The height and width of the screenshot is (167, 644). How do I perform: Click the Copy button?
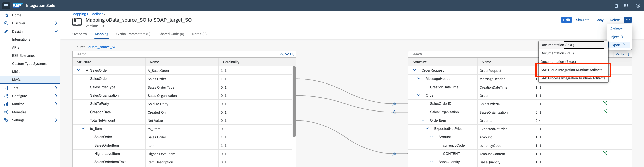pos(599,20)
